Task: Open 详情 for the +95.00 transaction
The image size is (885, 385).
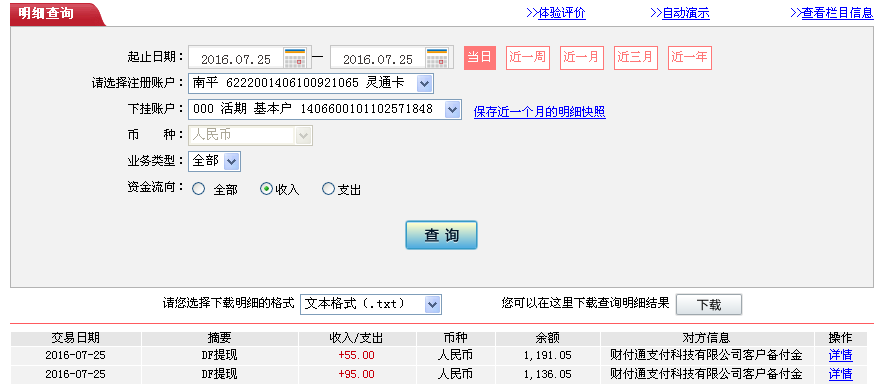Action: [840, 374]
